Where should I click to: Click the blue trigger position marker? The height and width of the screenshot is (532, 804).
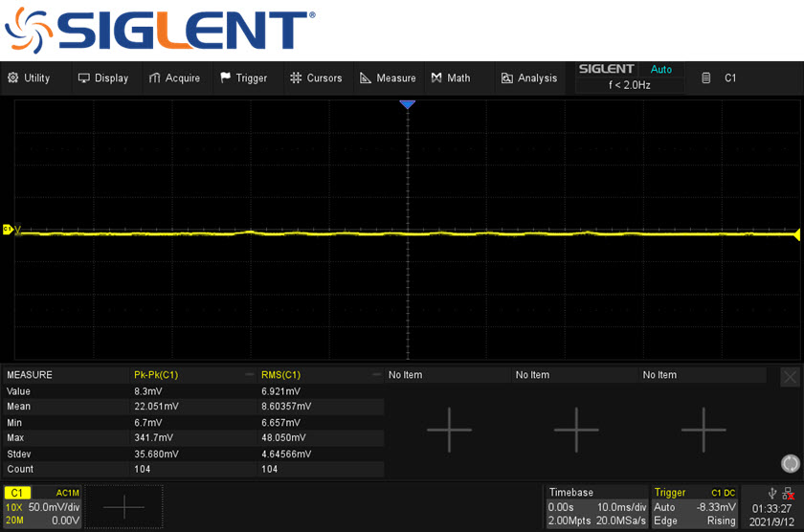coord(408,104)
